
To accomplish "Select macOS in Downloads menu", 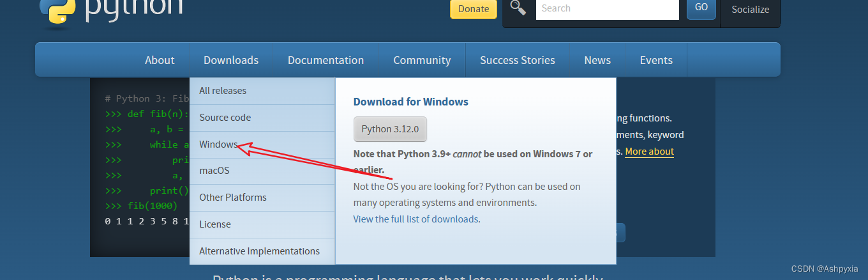I will coord(262,171).
